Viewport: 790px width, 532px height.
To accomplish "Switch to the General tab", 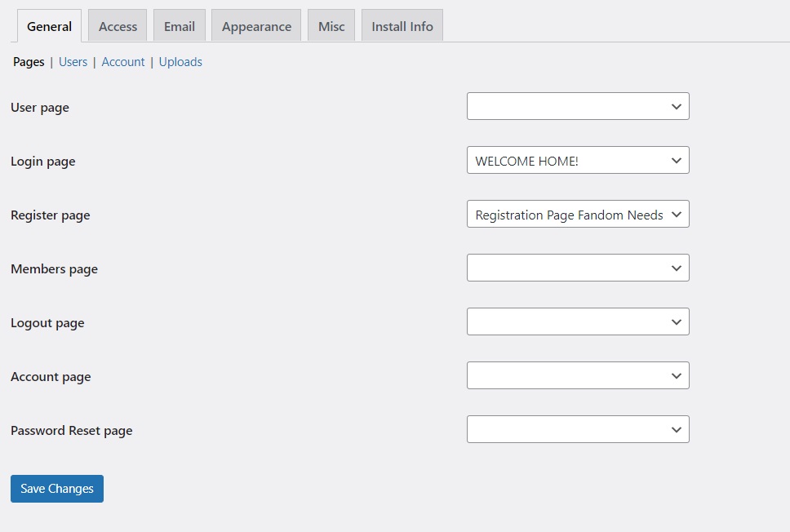I will pyautogui.click(x=50, y=26).
